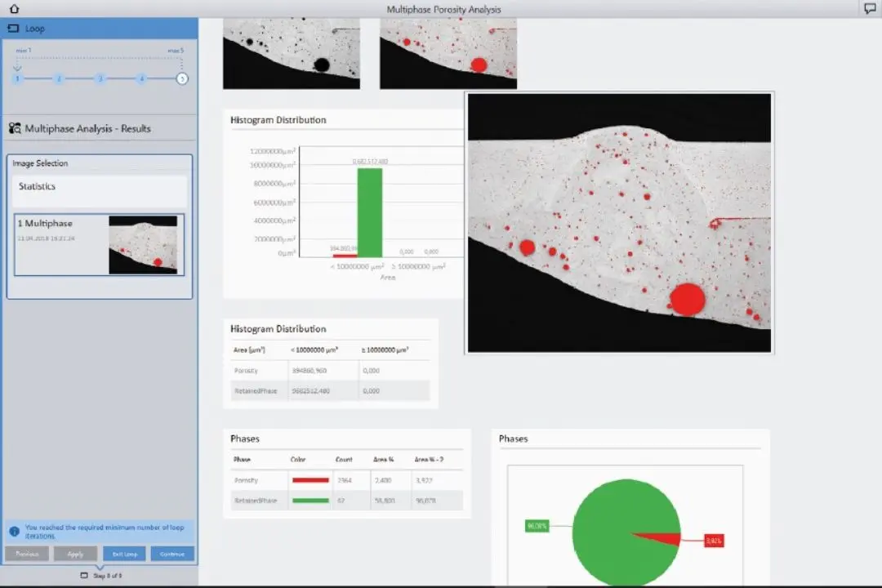Screen dimensions: 882x588
Task: Click the Previous button
Action: (27, 554)
